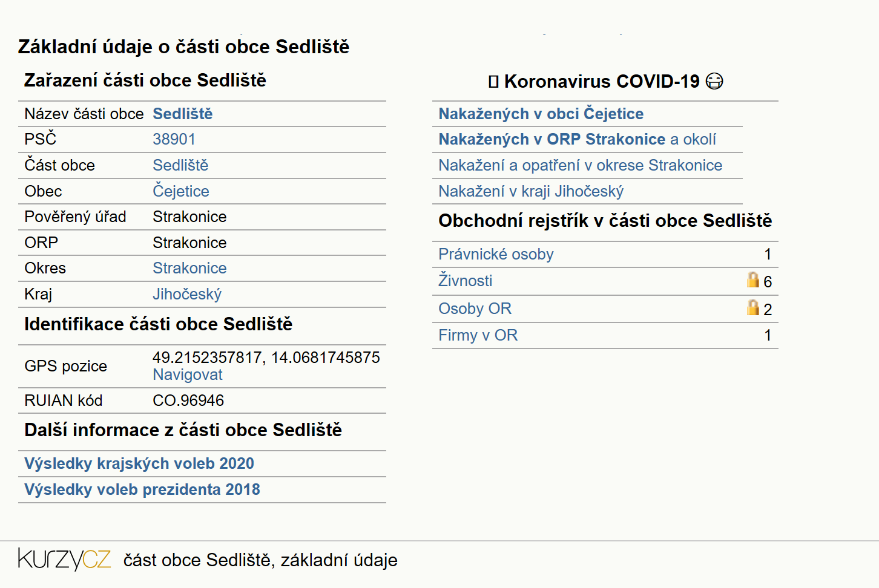Click the lock icon beside Osoby OR
The image size is (879, 588).
pos(752,307)
